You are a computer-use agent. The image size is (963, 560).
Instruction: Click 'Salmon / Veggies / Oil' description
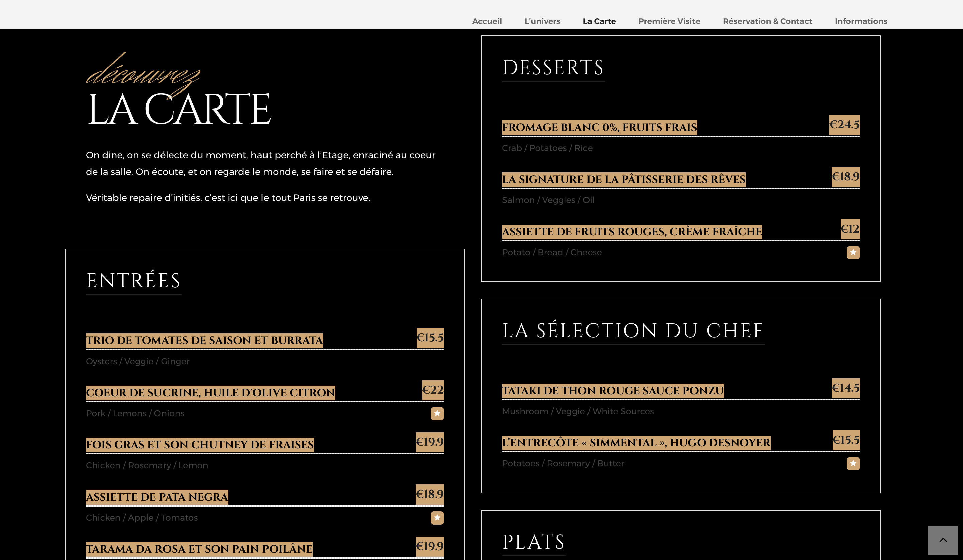point(548,200)
